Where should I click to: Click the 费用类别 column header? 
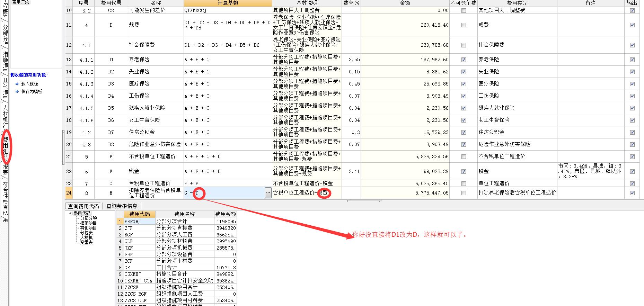[x=517, y=3]
